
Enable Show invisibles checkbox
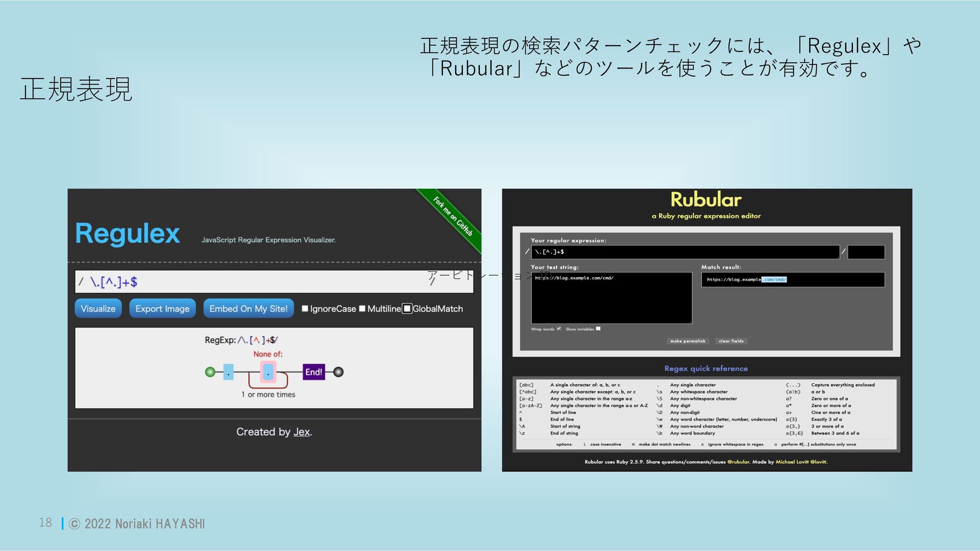pos(598,329)
